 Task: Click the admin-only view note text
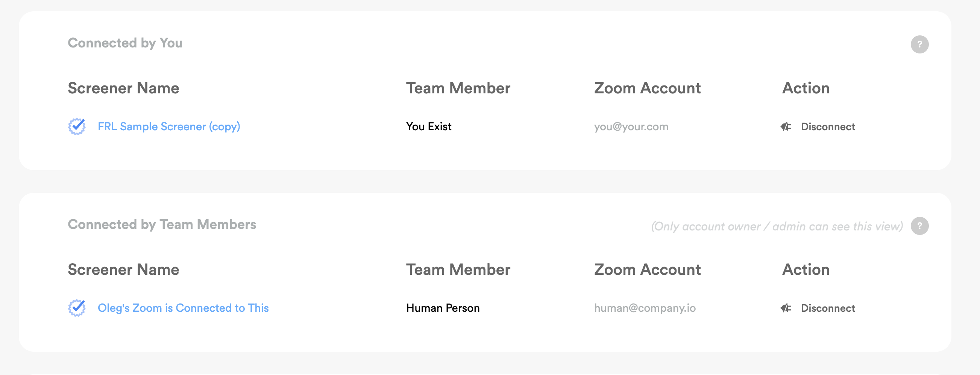[x=777, y=227]
